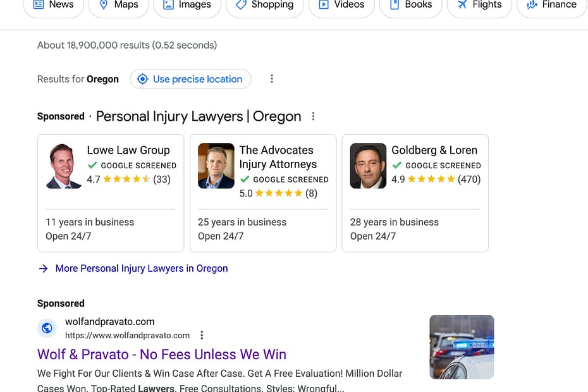Click '11 years in business' text

point(90,222)
